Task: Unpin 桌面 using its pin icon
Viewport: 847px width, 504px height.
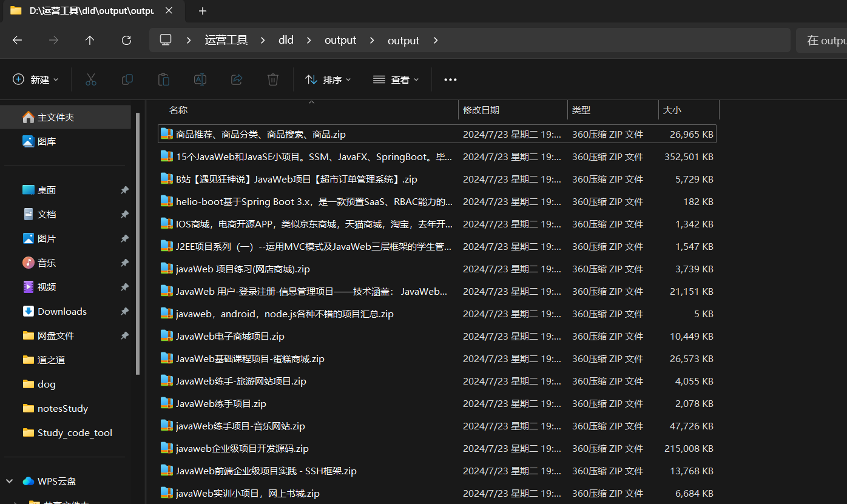Action: click(x=124, y=190)
